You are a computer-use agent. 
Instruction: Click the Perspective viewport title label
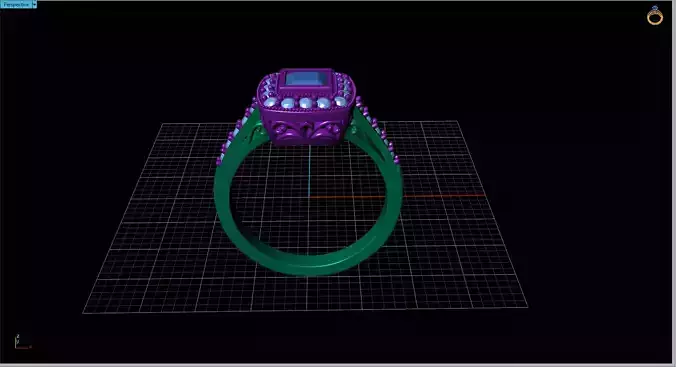click(16, 4)
